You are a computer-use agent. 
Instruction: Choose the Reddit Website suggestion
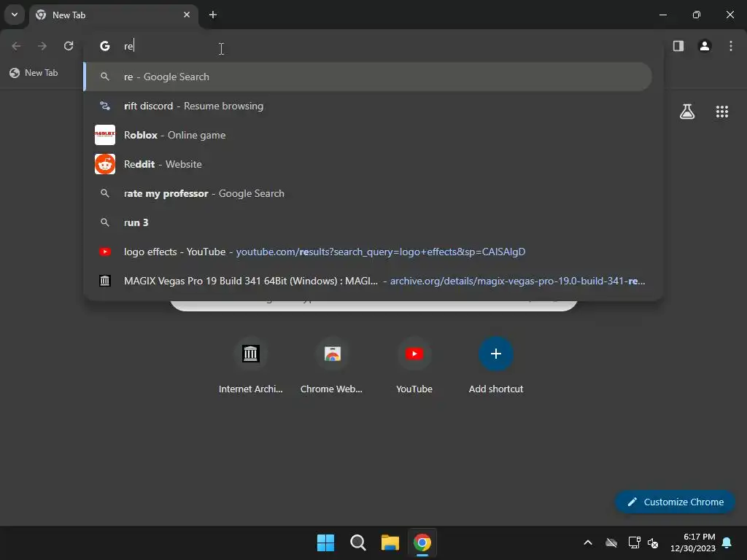coord(368,164)
